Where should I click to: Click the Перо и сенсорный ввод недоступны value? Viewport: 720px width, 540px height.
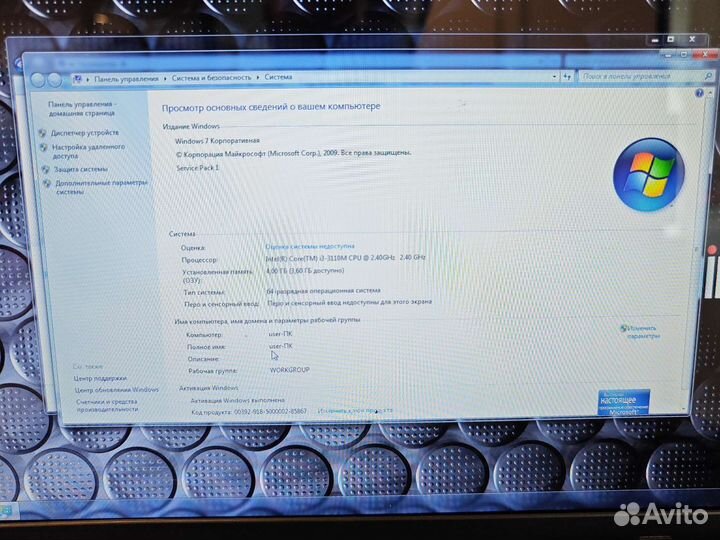coord(349,303)
